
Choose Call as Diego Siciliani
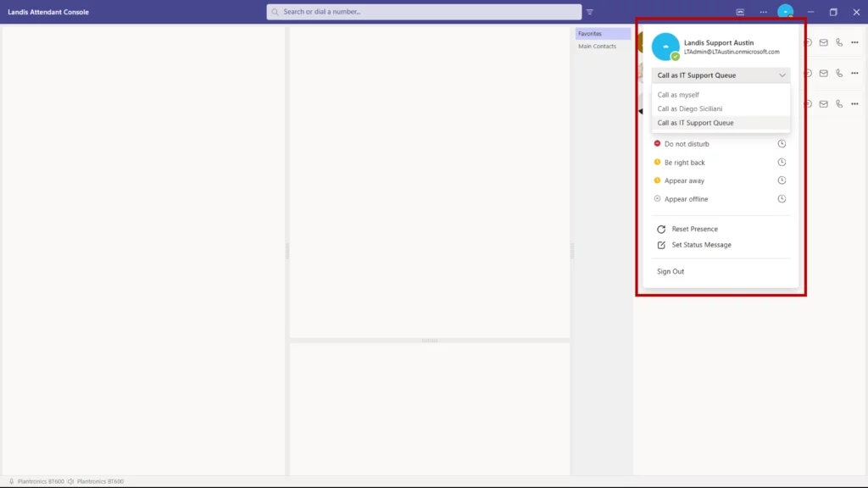click(x=690, y=109)
